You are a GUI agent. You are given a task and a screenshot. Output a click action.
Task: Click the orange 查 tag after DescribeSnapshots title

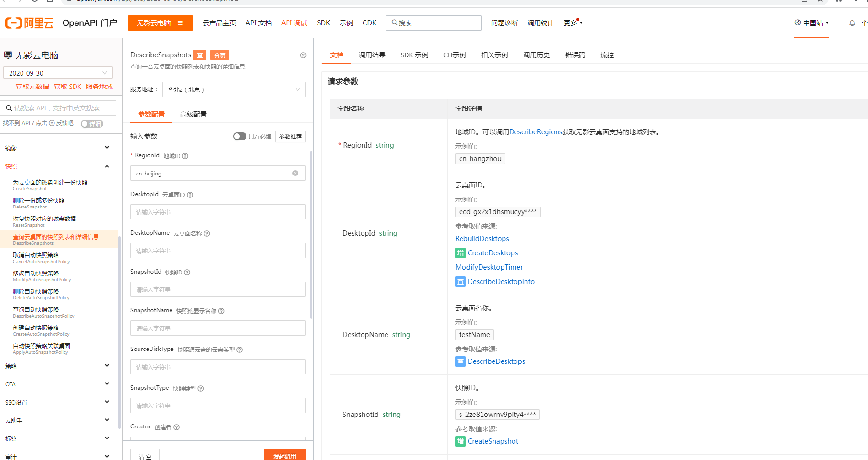point(200,55)
